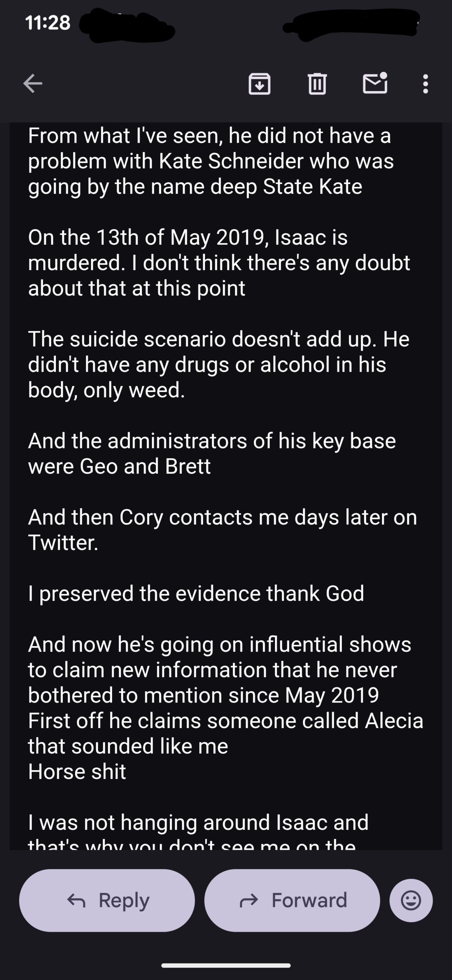Tap the paragraph mentioning Kate Schneider
The image size is (452, 980).
[210, 161]
